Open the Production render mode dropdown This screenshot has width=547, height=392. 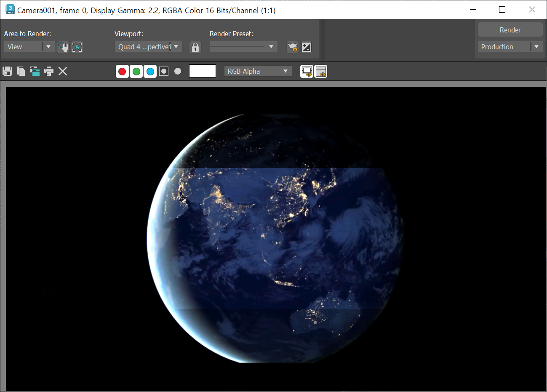[510, 47]
